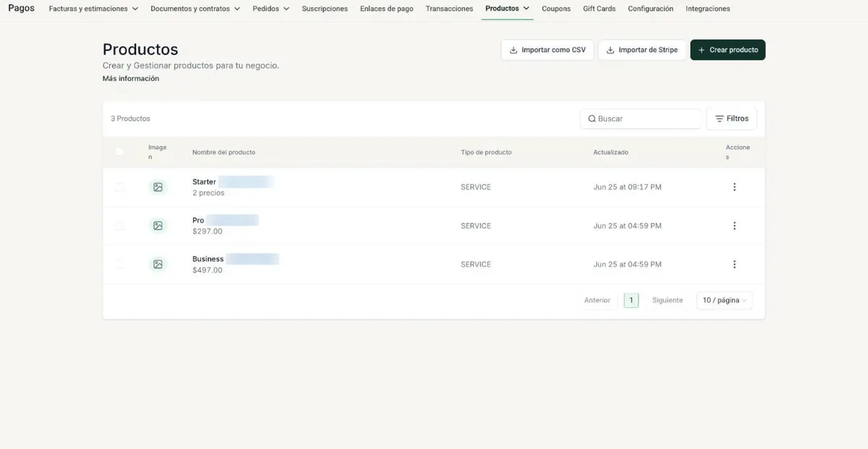The height and width of the screenshot is (449, 868).
Task: Click the Jun 25 at 09:17 PM timestamp
Action: (x=628, y=187)
